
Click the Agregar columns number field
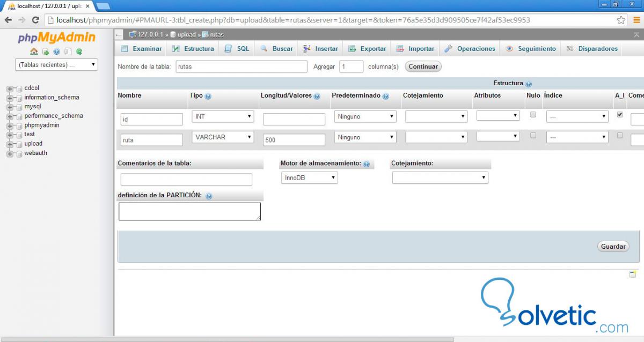tap(352, 67)
